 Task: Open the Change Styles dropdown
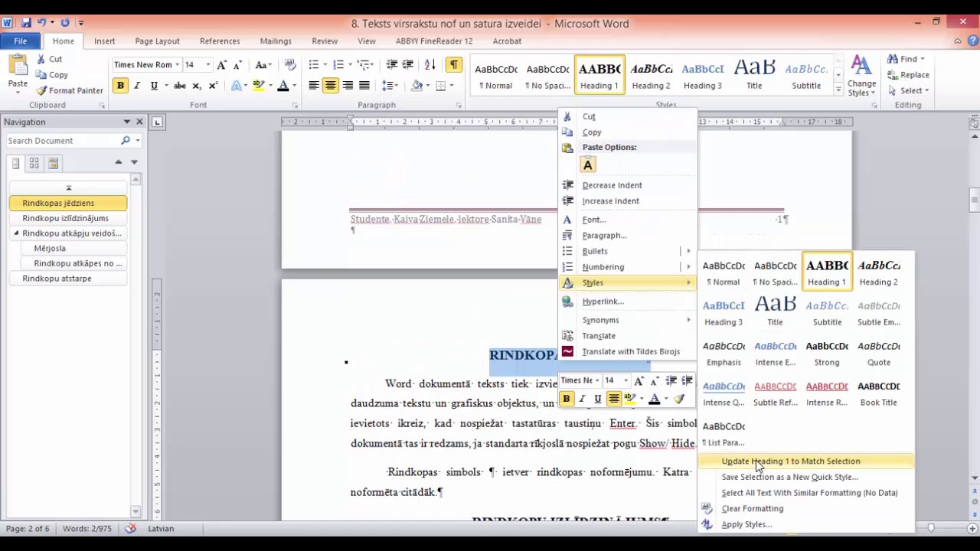[861, 76]
